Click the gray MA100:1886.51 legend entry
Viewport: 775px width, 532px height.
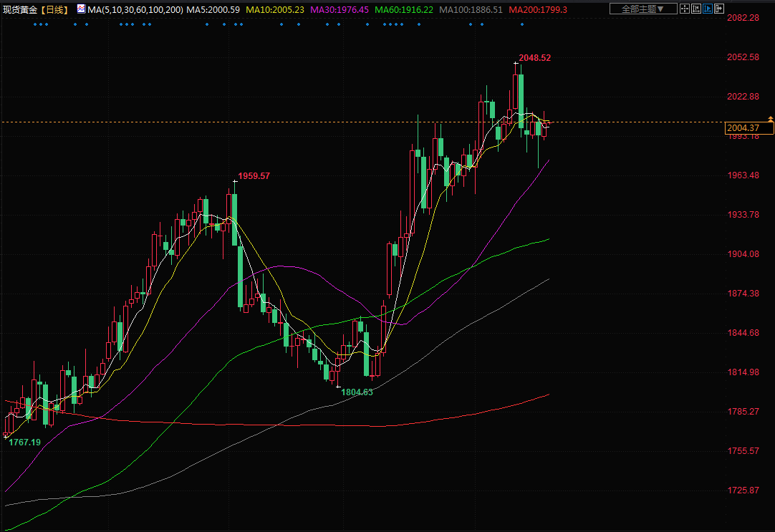[471, 10]
